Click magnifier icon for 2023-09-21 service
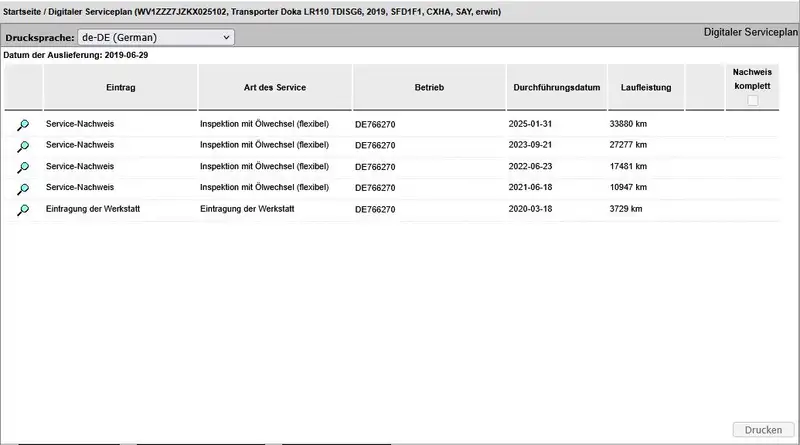Screen dimensions: 800x445 click(x=23, y=146)
